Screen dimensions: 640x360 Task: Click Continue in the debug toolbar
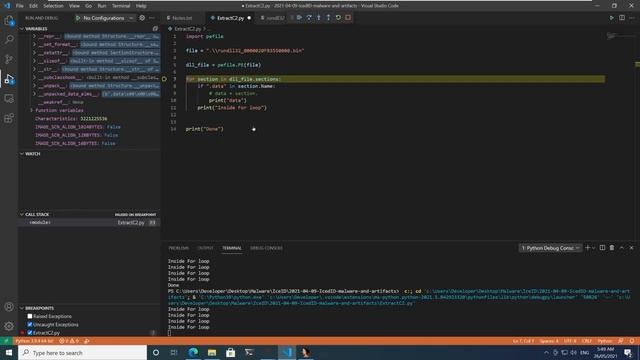pos(300,18)
